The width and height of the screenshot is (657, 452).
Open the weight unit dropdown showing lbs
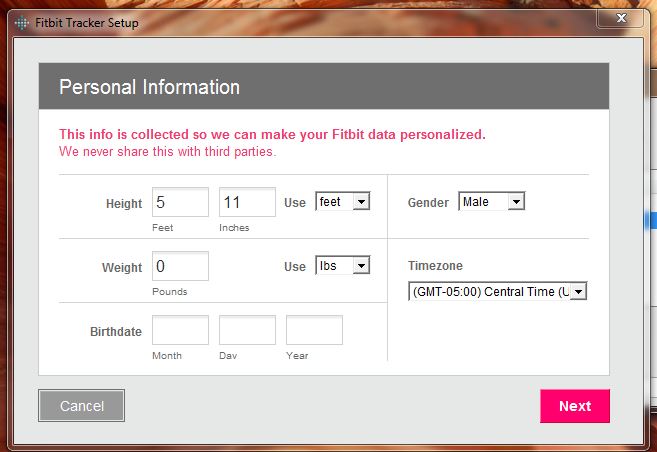(342, 266)
